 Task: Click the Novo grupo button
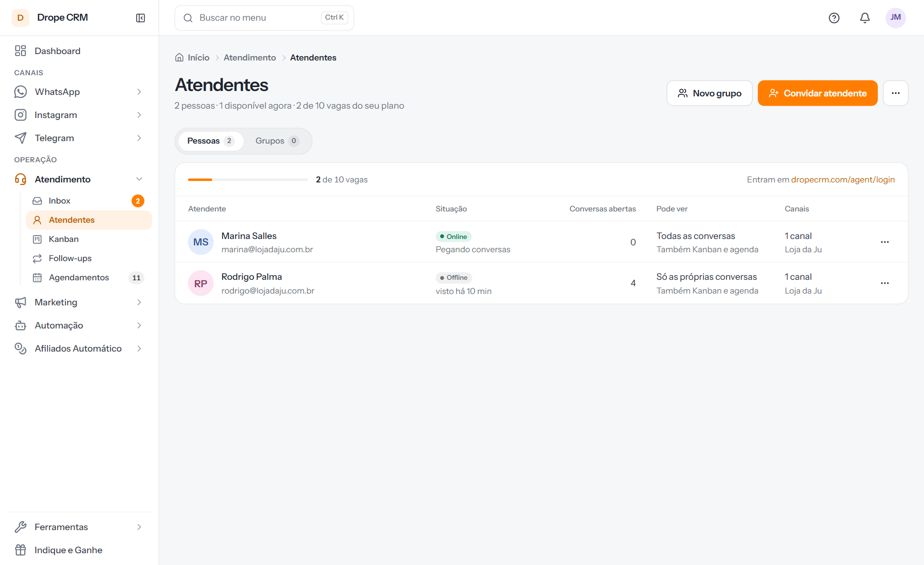pos(709,93)
